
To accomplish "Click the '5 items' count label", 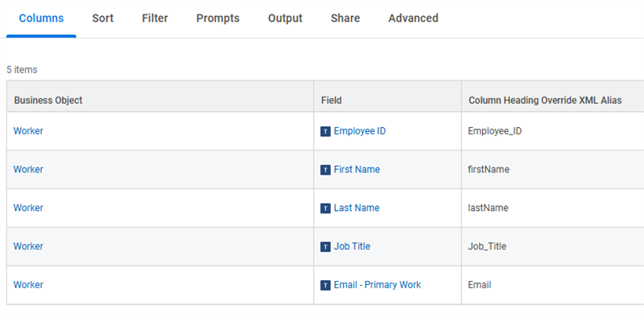I will coord(22,70).
